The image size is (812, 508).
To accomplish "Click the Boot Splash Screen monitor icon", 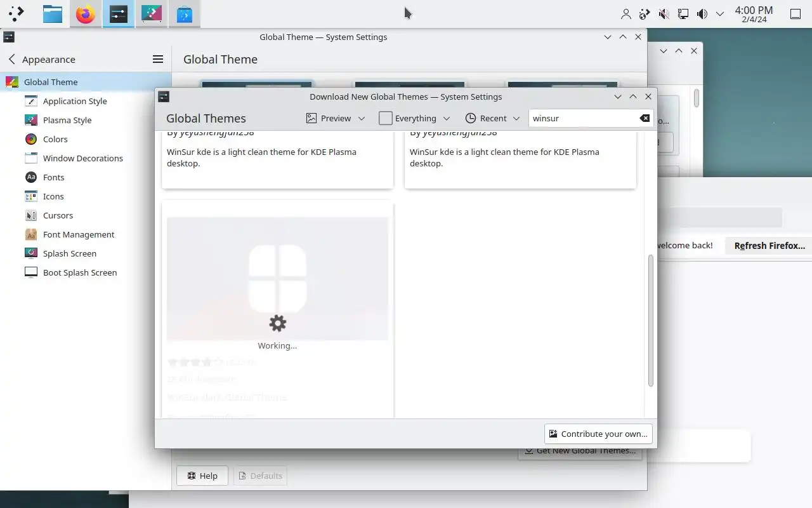I will tap(31, 272).
